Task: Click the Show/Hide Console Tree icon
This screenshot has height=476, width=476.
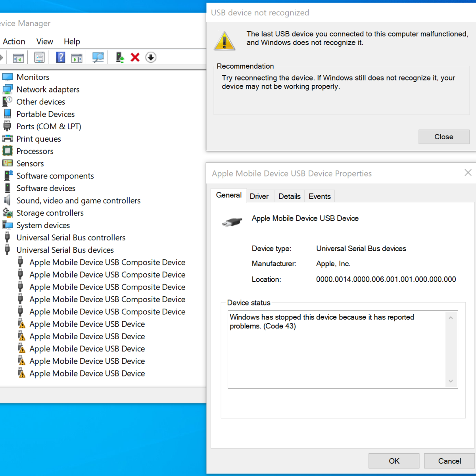Action: 18,58
